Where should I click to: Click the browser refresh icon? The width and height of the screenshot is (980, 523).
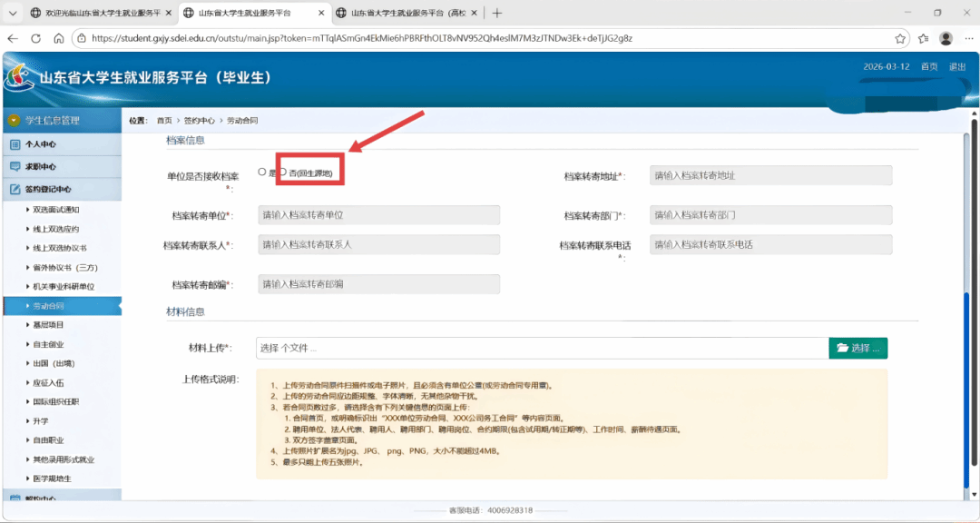[x=36, y=38]
